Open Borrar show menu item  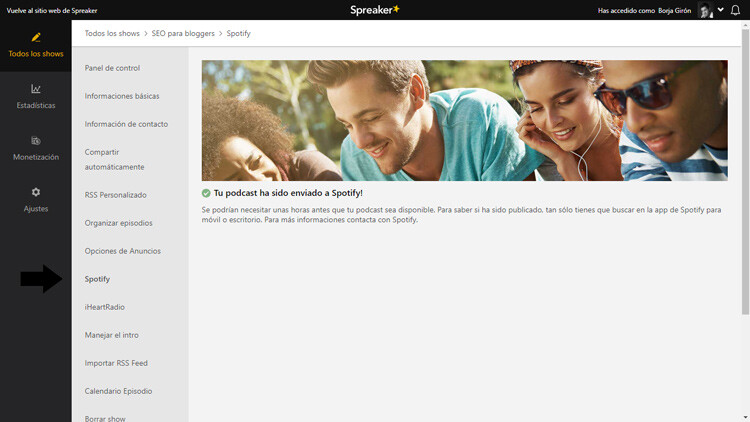[105, 418]
